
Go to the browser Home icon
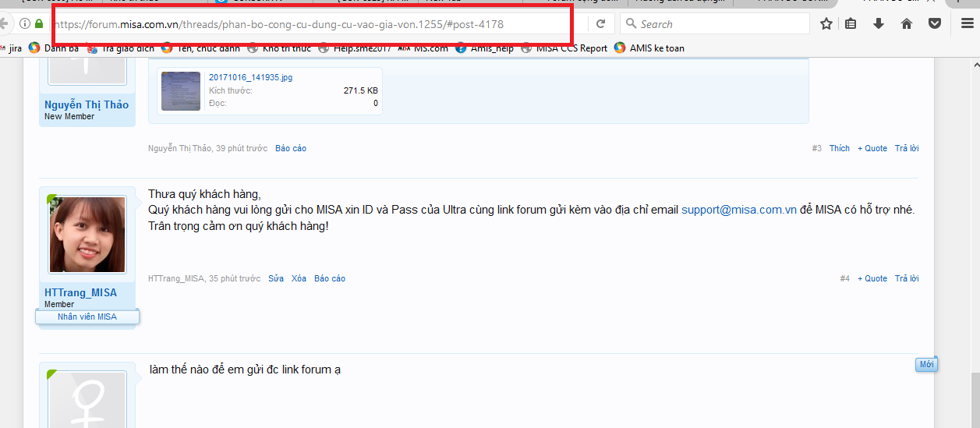tap(907, 24)
